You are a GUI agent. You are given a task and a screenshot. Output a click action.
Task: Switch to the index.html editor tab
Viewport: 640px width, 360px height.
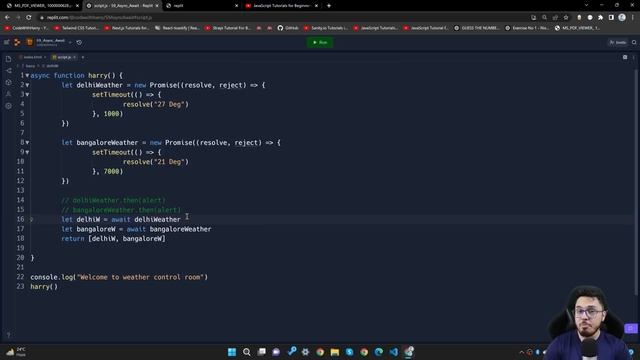(x=33, y=57)
